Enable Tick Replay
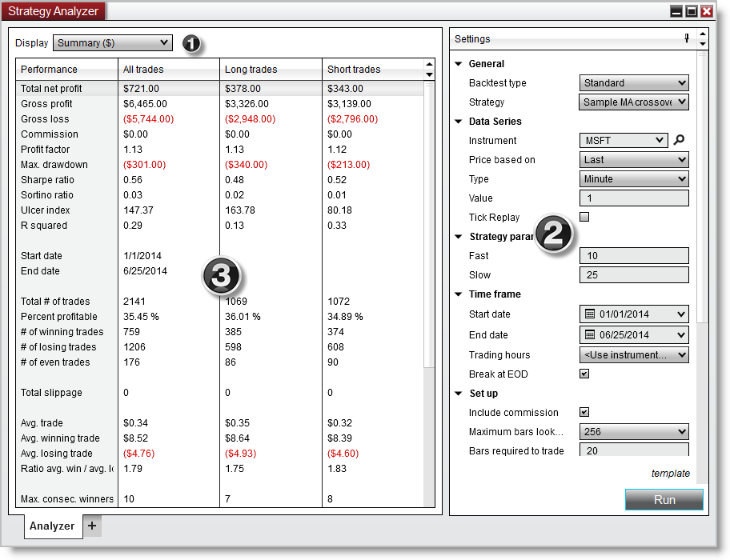The width and height of the screenshot is (730, 560). pyautogui.click(x=584, y=216)
